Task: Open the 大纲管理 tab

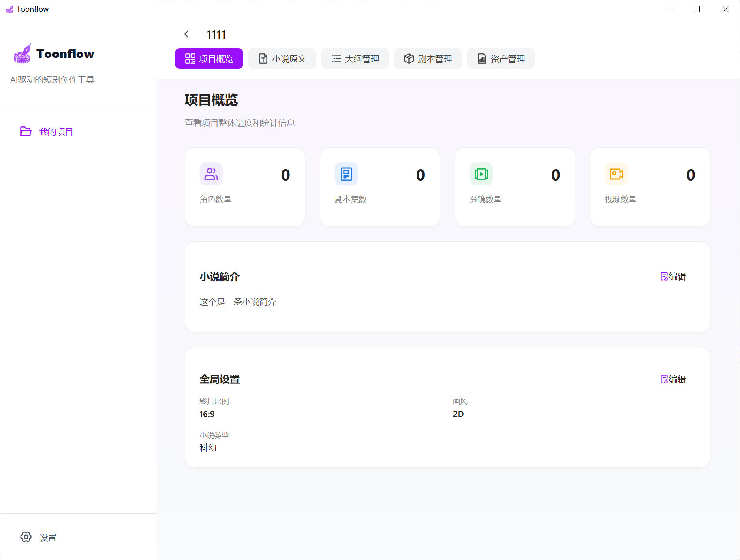Action: pyautogui.click(x=355, y=59)
